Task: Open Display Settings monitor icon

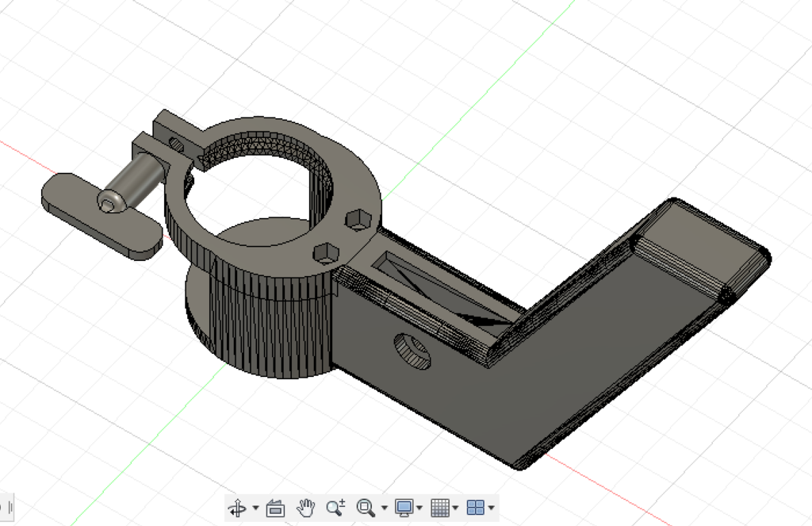Action: pyautogui.click(x=404, y=508)
